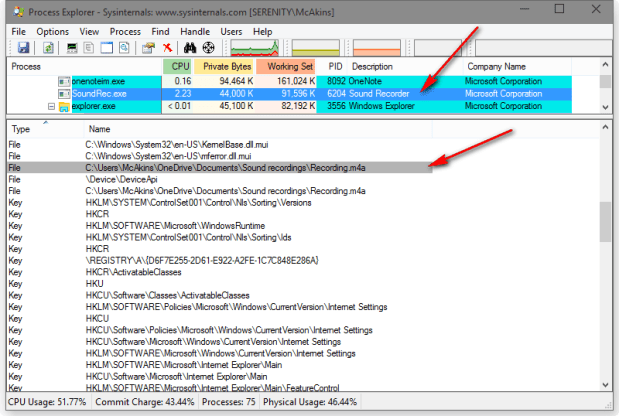Screen dimensions: 619x416
Task: Click the Properties toolbar icon
Action: (148, 47)
